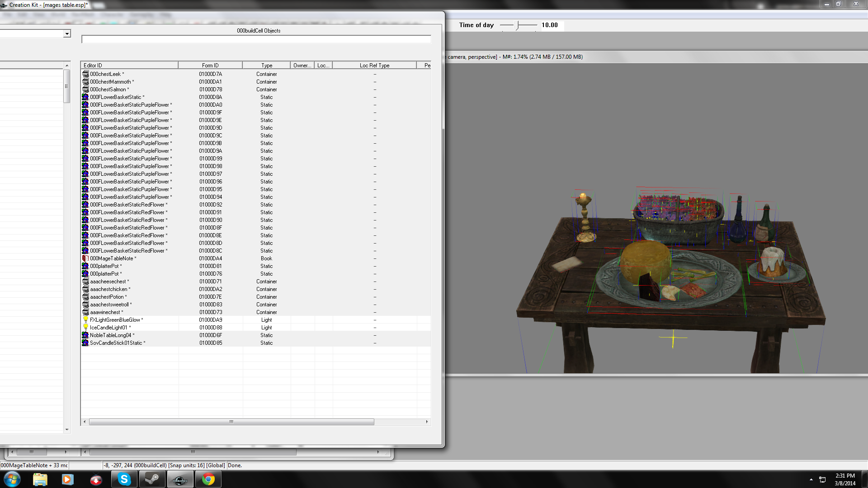
Task: Click inside the object filter search field
Action: tap(256, 39)
